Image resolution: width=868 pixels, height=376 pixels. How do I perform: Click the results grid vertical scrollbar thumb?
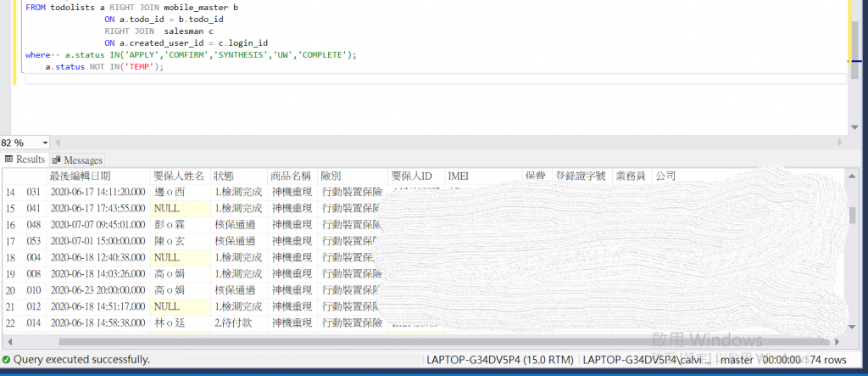pyautogui.click(x=853, y=214)
